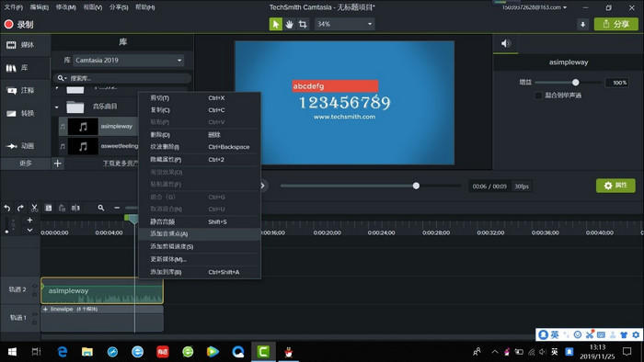
Task: Click the plus button beside 更多
Action: pos(57,164)
